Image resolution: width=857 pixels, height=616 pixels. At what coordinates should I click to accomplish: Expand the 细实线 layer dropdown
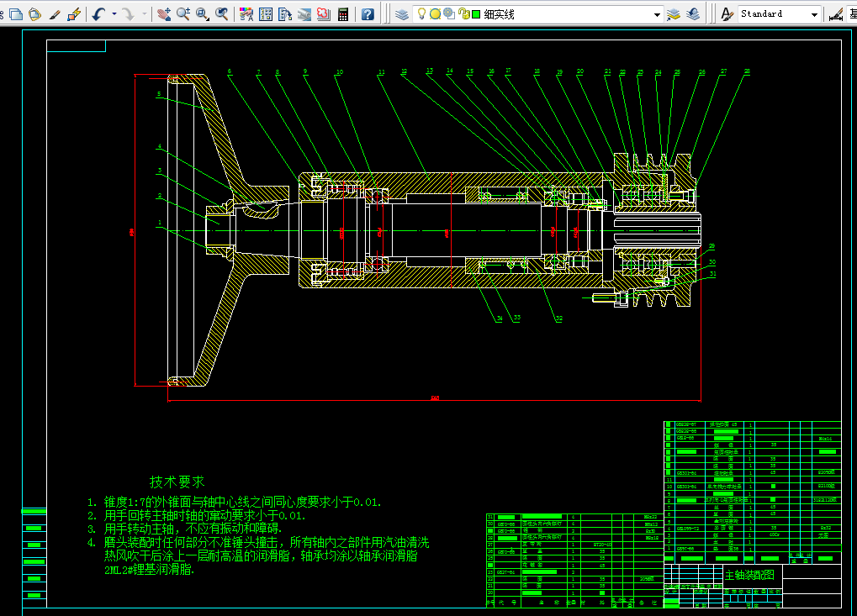pos(655,14)
